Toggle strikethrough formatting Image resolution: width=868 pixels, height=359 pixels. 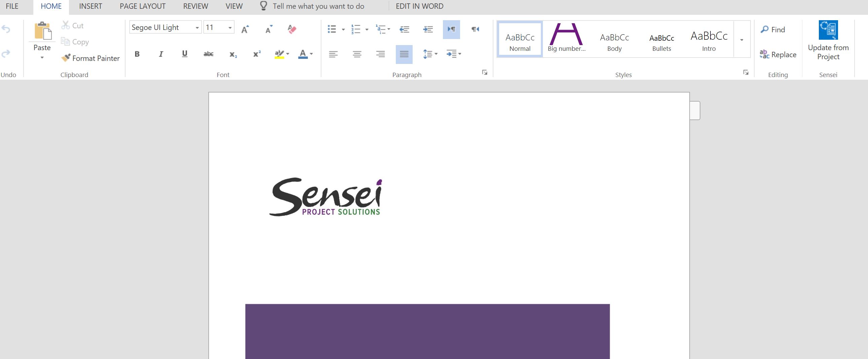(x=208, y=54)
